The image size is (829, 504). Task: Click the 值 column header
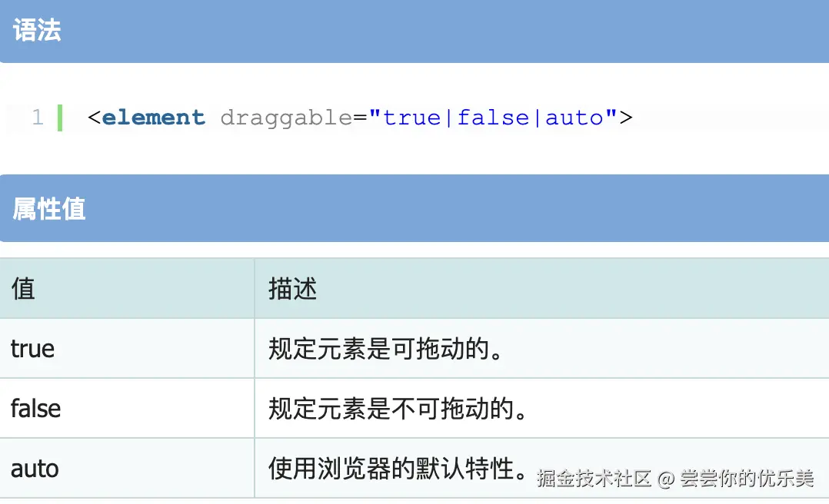[x=23, y=289]
